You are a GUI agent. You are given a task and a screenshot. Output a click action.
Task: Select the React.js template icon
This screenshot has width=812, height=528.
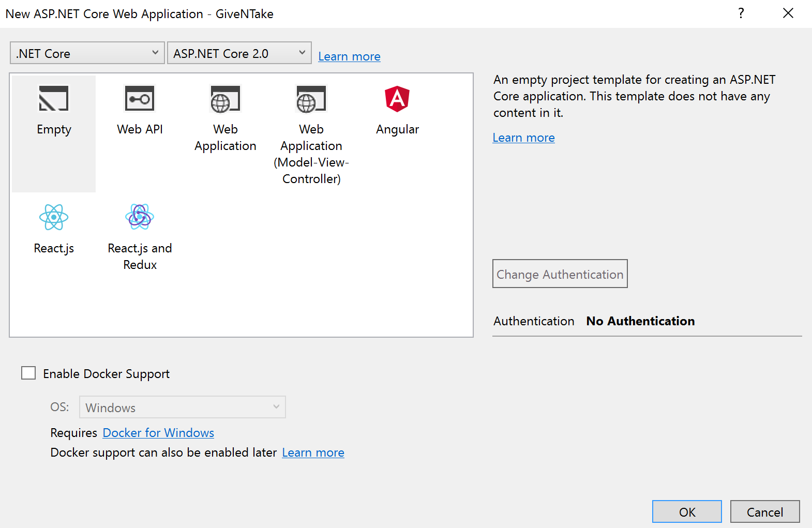point(54,217)
